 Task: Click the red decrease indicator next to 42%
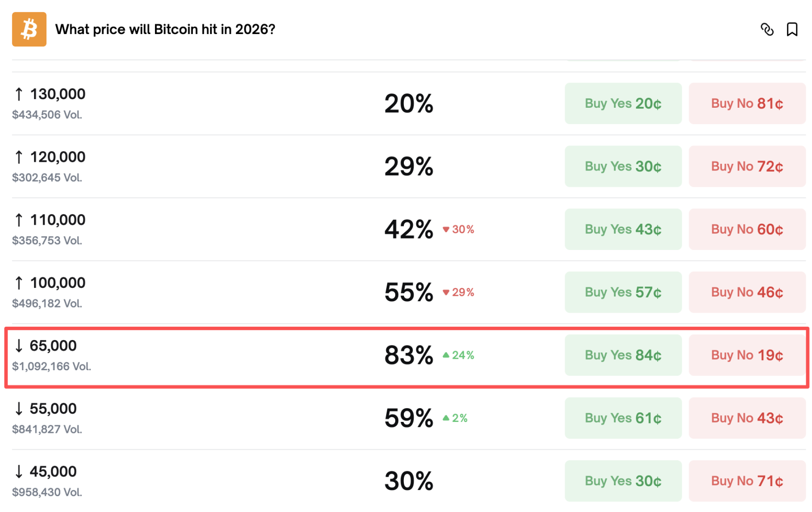[x=458, y=229]
